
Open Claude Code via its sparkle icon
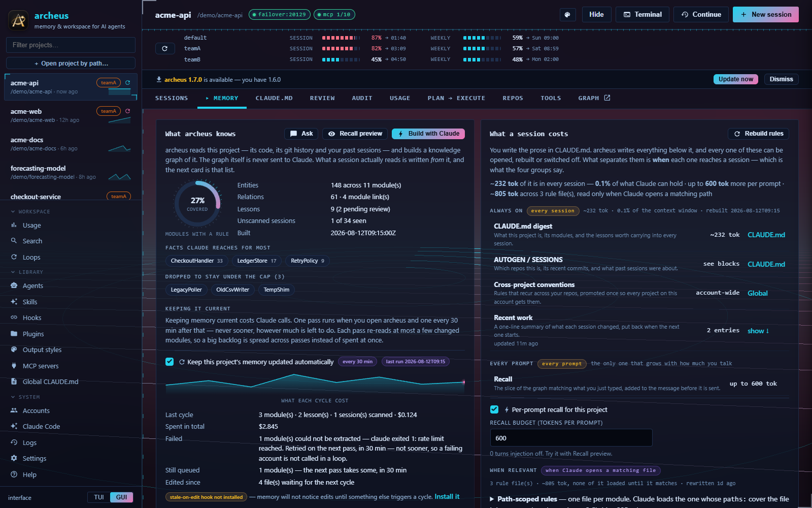[14, 426]
